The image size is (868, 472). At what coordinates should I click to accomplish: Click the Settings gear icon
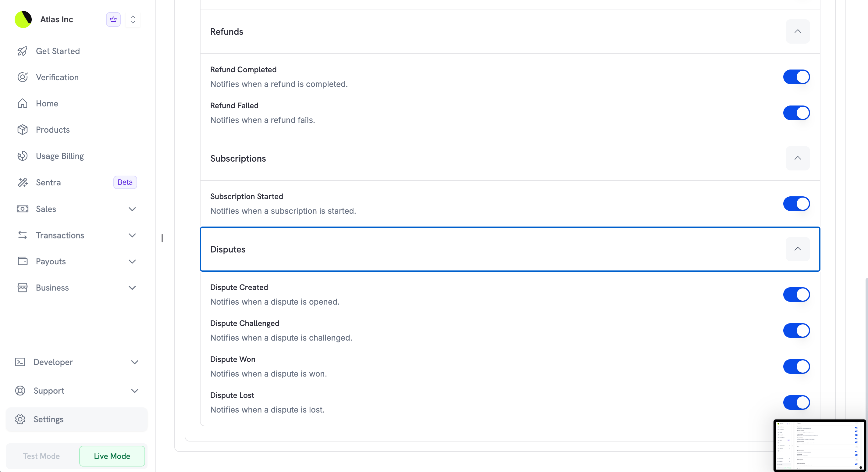tap(20, 420)
